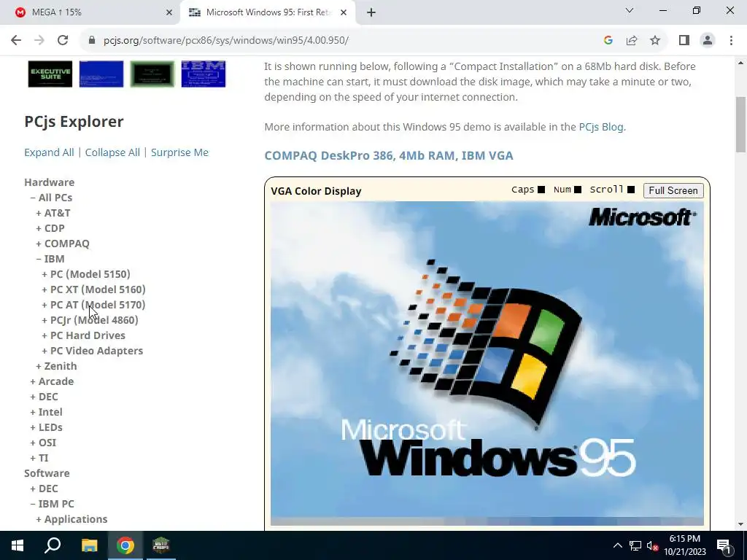Open the green-bordered black thumbnail

tap(152, 74)
